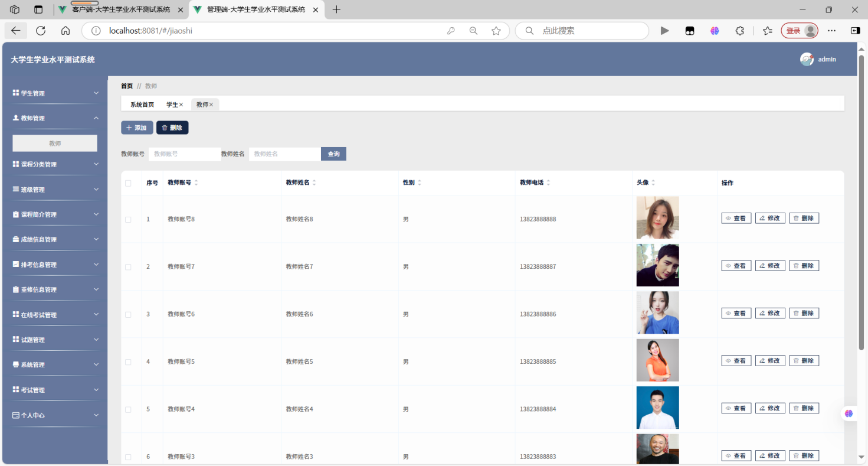
Task: Switch to the 客户端 browser tab
Action: (x=121, y=9)
